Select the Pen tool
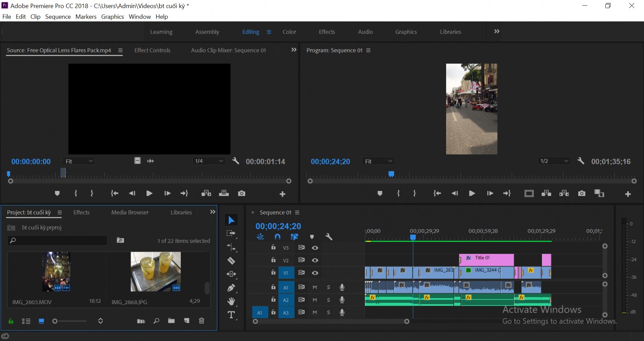Image resolution: width=644 pixels, height=341 pixels. [231, 287]
